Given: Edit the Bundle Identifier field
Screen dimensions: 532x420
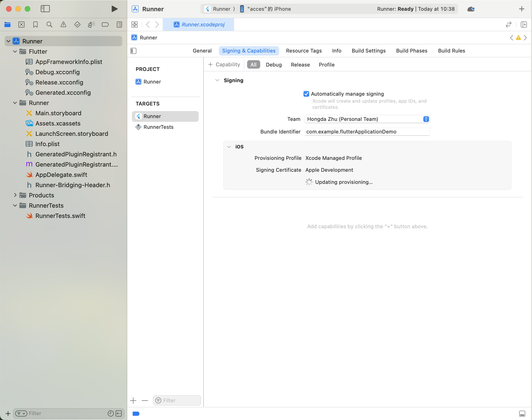Looking at the screenshot, I should (367, 132).
